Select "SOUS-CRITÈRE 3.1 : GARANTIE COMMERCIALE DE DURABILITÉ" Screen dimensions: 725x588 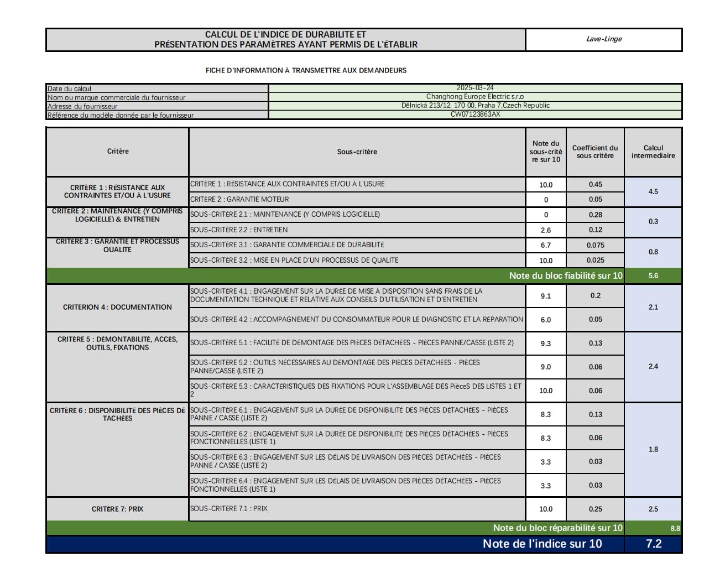[287, 244]
